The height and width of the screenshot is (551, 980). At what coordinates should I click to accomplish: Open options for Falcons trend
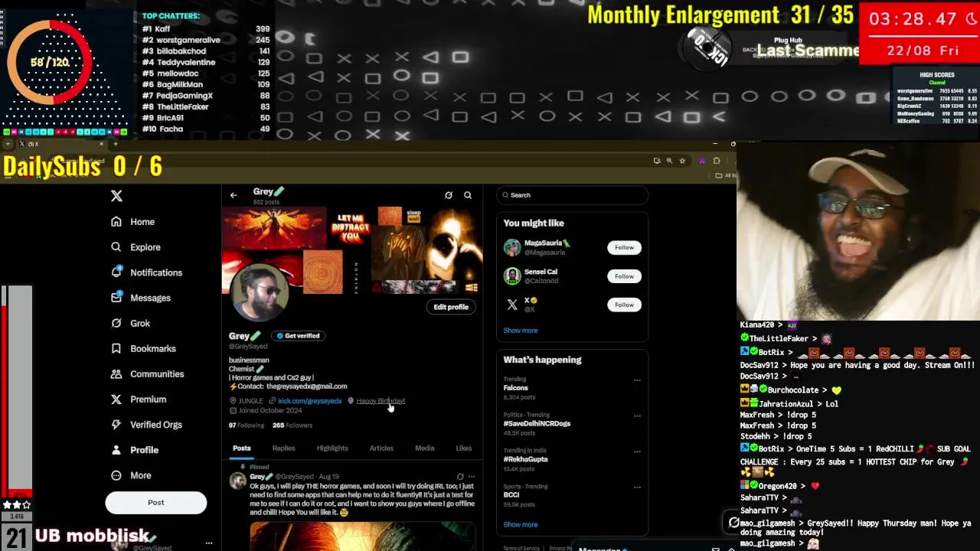637,380
